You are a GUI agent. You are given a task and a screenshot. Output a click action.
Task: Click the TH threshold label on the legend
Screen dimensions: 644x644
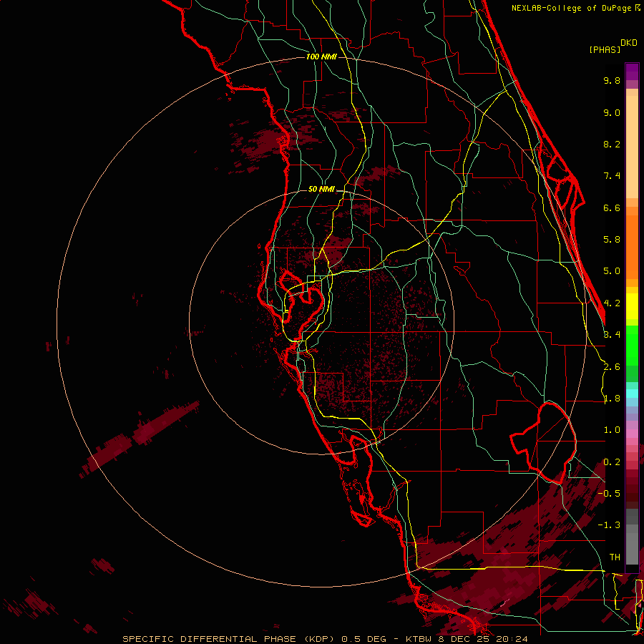[615, 557]
